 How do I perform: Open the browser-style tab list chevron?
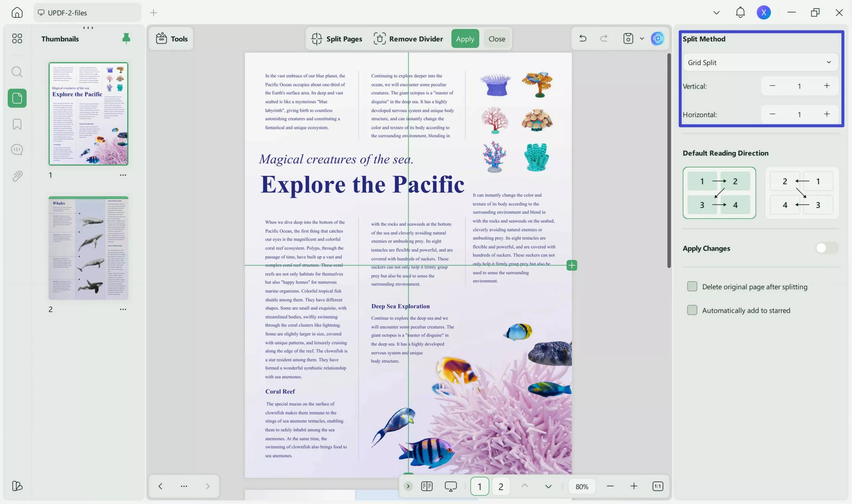pos(716,12)
